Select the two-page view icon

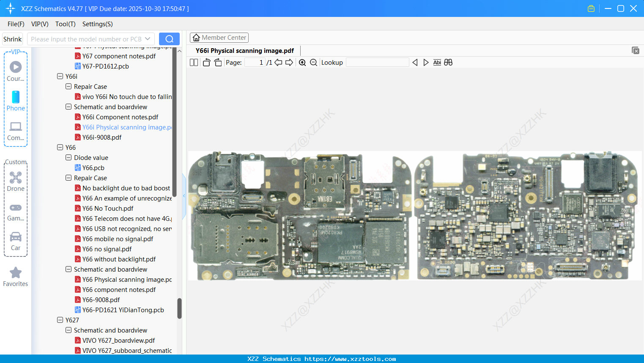point(193,62)
